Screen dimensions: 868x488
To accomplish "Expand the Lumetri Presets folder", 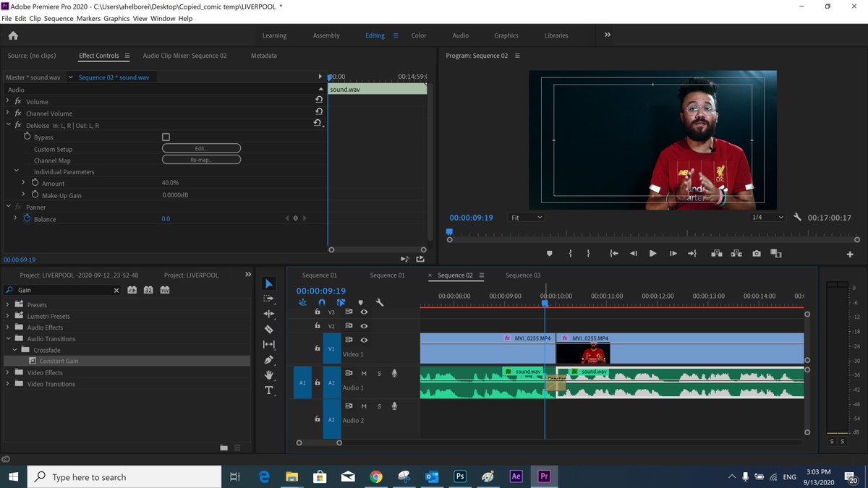I will (x=8, y=316).
